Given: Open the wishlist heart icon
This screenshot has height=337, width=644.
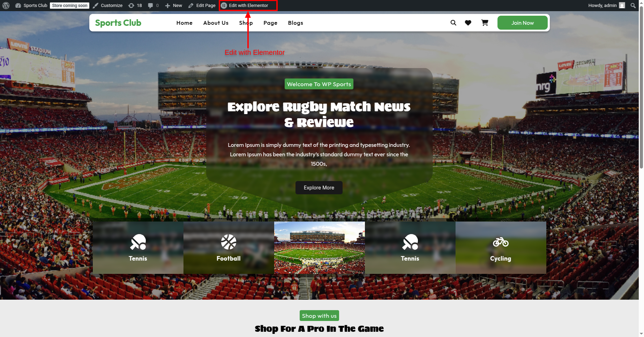Looking at the screenshot, I should (x=468, y=23).
